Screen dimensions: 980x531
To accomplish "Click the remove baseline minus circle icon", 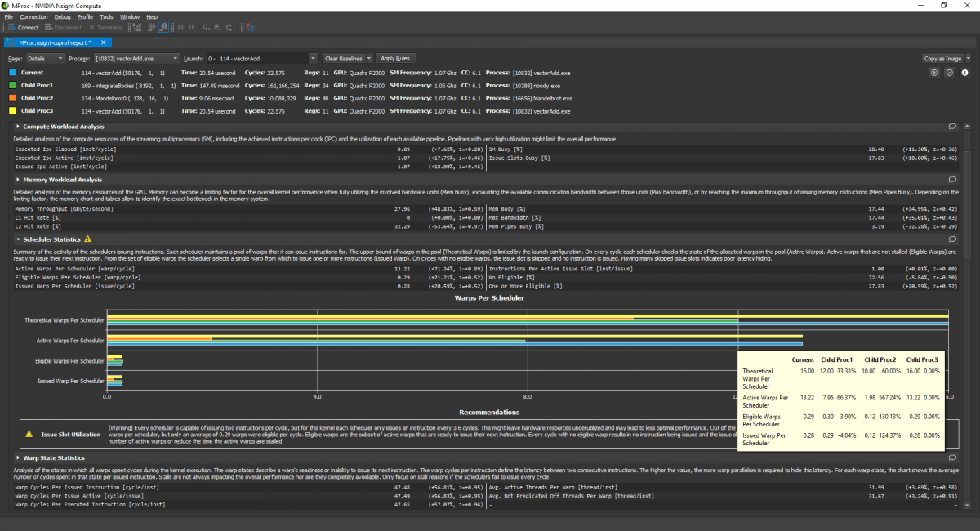I will (950, 73).
